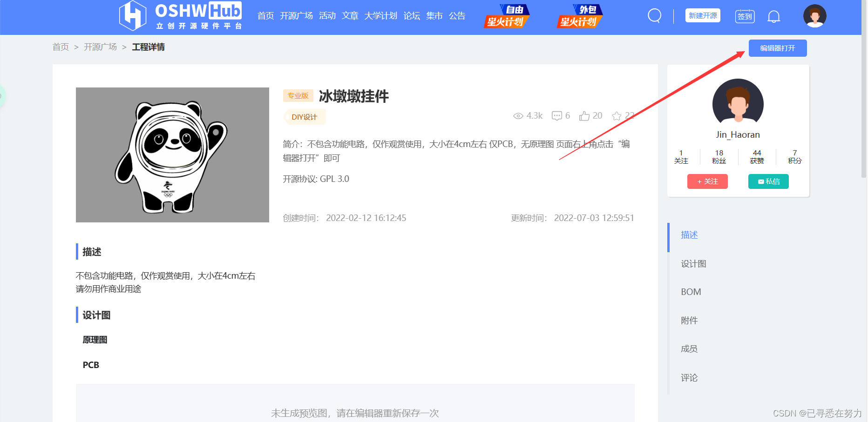
Task: Open 集市 menu item
Action: pos(434,16)
